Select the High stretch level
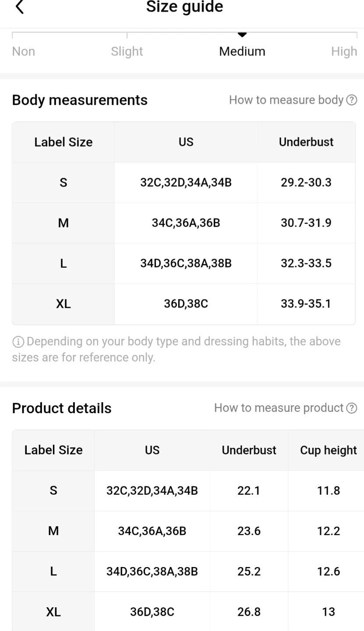 click(344, 51)
